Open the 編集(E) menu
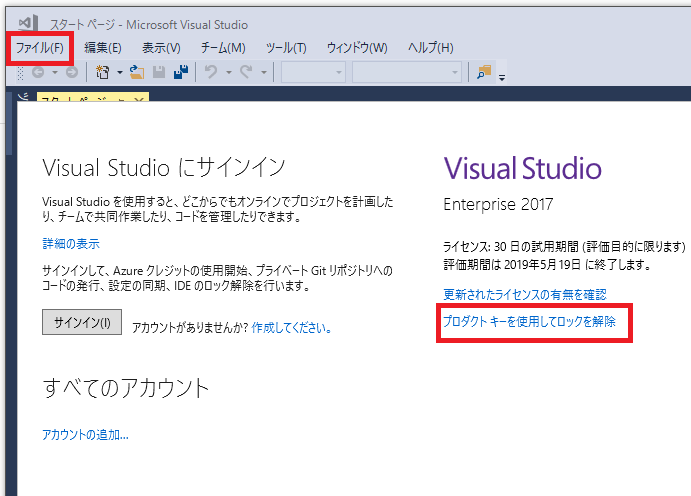The height and width of the screenshot is (496, 691). (x=103, y=48)
